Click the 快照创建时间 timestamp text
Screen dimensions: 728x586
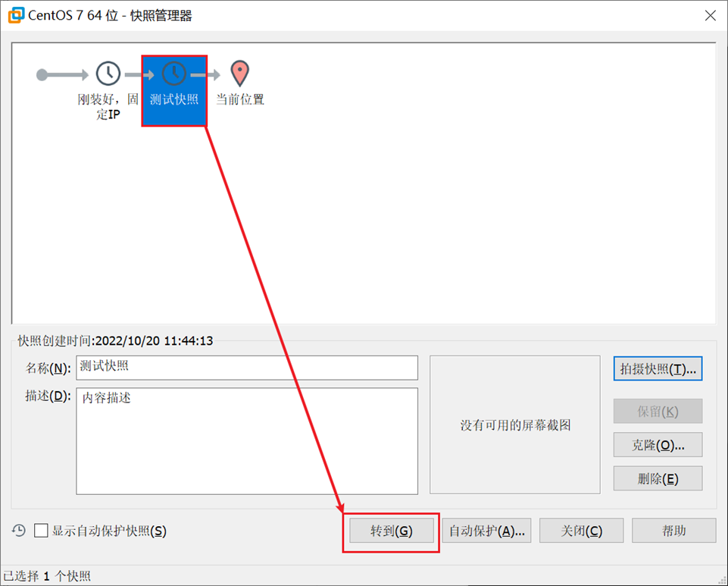[115, 341]
